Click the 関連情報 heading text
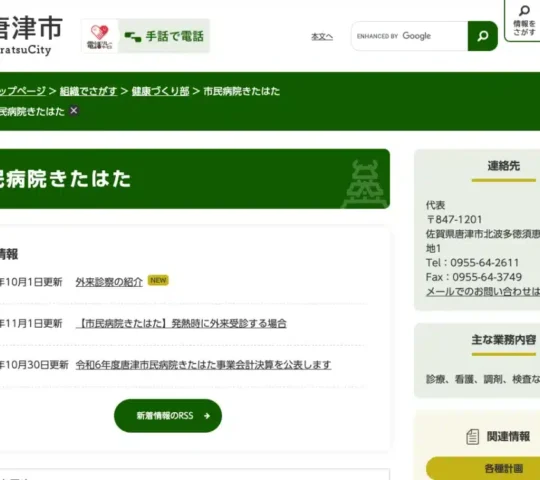The height and width of the screenshot is (480, 540). click(508, 437)
